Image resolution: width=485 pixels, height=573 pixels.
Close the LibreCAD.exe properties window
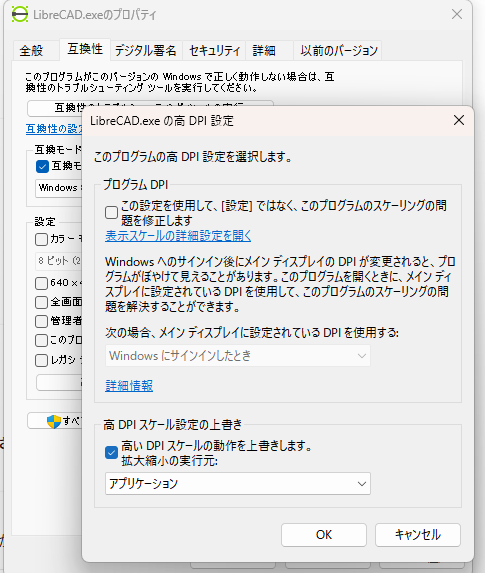pos(456,14)
